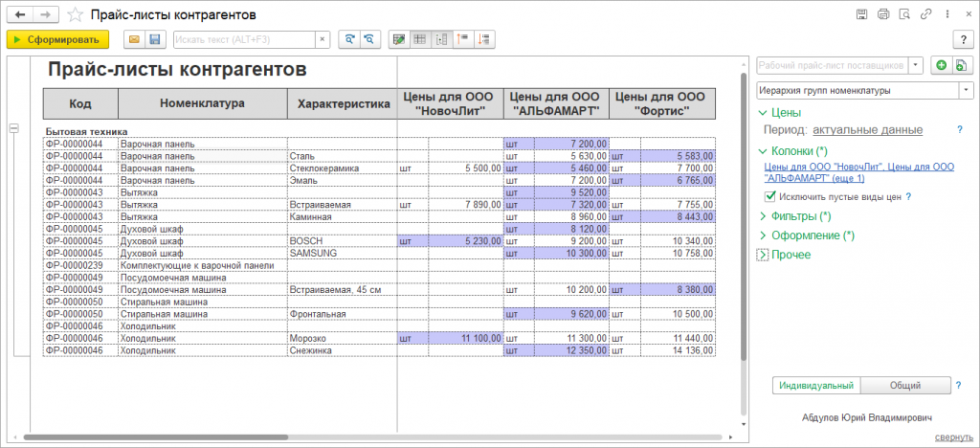Go forward with the right arrow
The height and width of the screenshot is (448, 980).
(x=46, y=14)
